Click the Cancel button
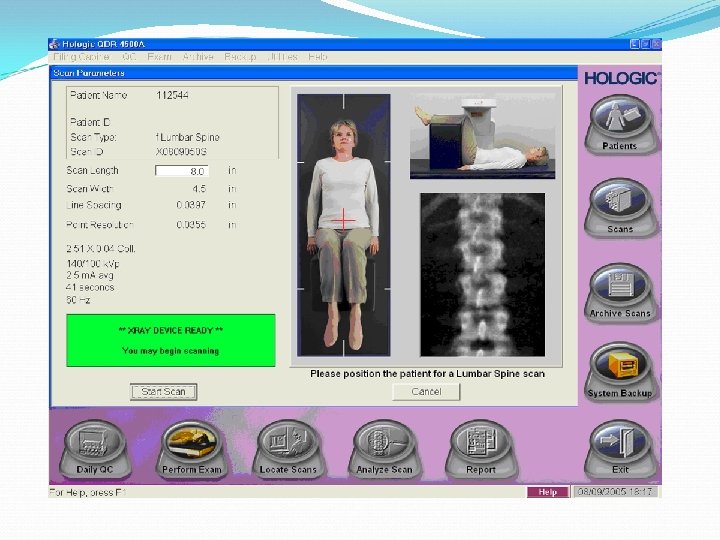Viewport: 720px width, 540px height. (426, 392)
